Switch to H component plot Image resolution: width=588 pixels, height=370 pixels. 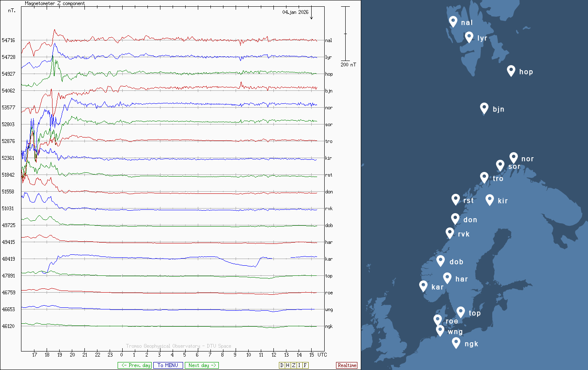[288, 365]
